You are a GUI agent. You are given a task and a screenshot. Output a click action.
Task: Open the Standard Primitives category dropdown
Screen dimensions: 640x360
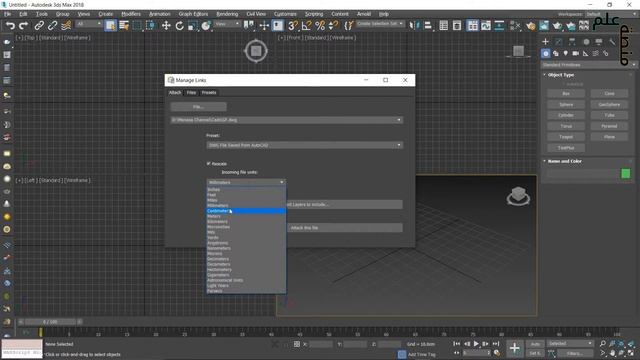589,65
